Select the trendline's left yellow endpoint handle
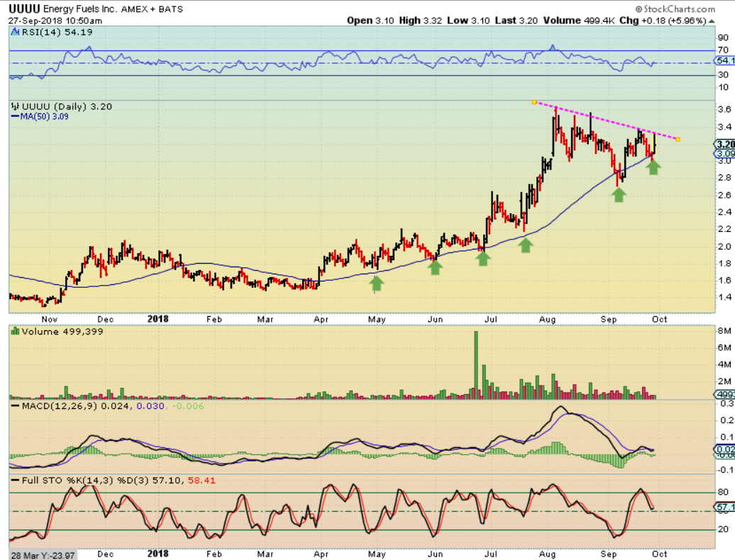The height and width of the screenshot is (560, 735). pyautogui.click(x=534, y=102)
